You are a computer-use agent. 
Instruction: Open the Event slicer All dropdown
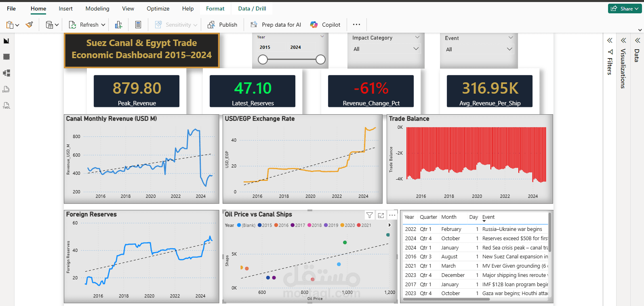[479, 49]
